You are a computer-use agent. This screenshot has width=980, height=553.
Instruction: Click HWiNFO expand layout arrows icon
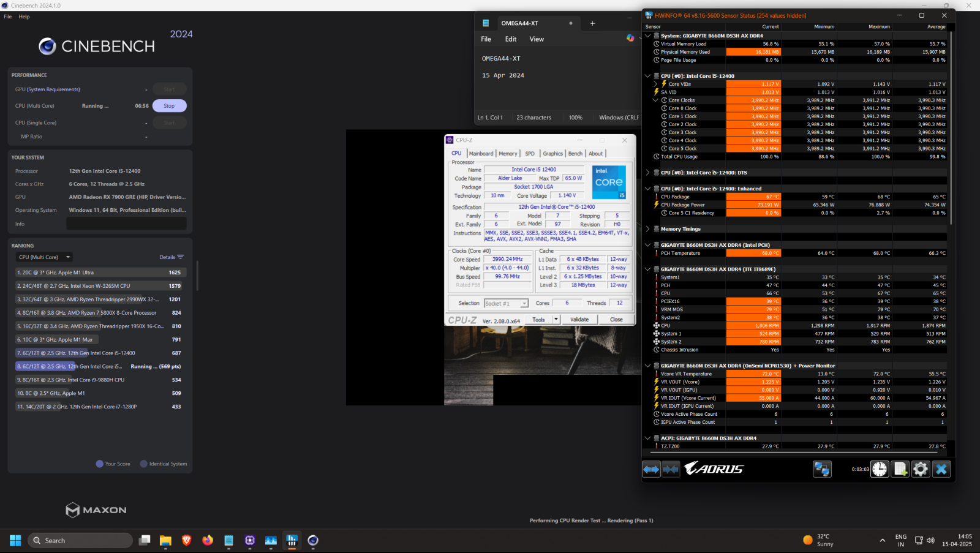point(651,469)
